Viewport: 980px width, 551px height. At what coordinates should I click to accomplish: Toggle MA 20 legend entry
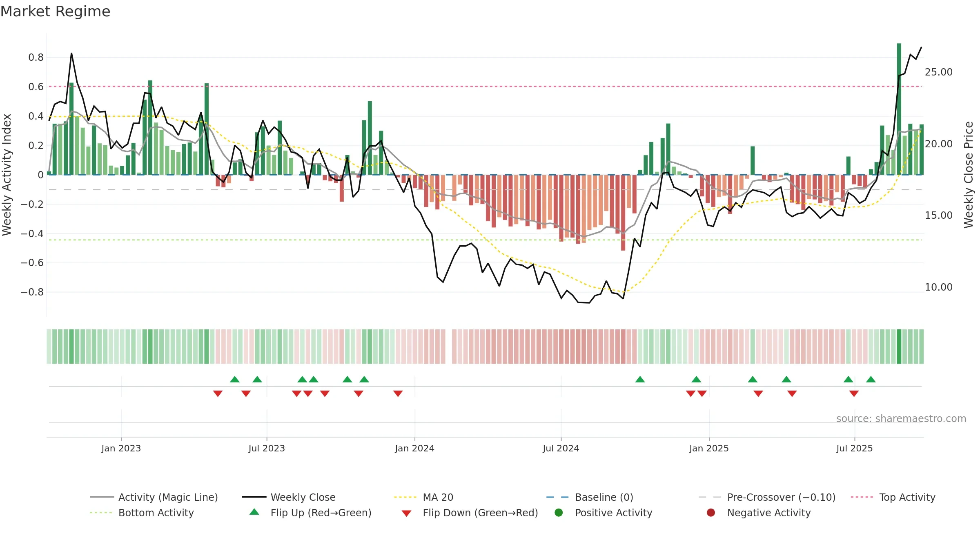pos(423,497)
